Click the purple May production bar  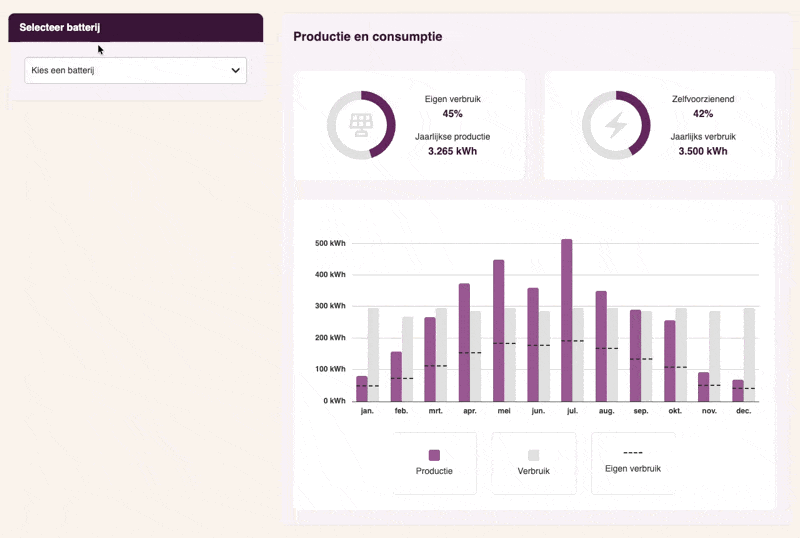[x=498, y=330]
